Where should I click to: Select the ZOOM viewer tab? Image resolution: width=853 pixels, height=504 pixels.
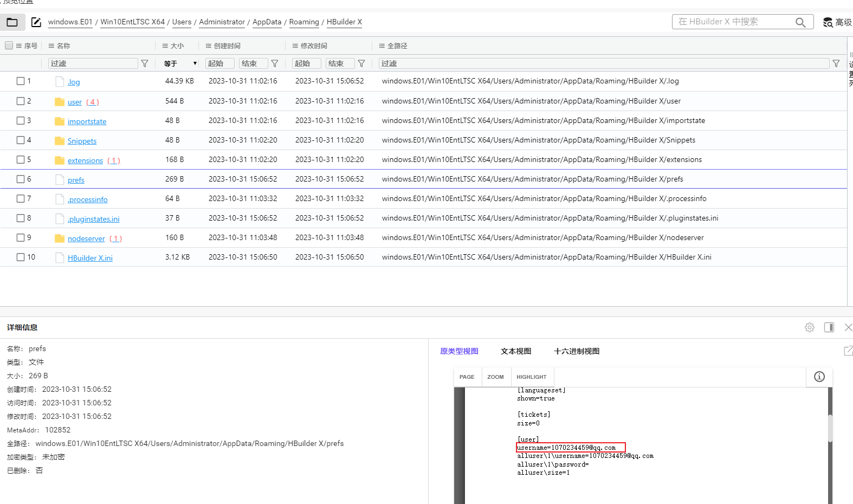tap(495, 377)
